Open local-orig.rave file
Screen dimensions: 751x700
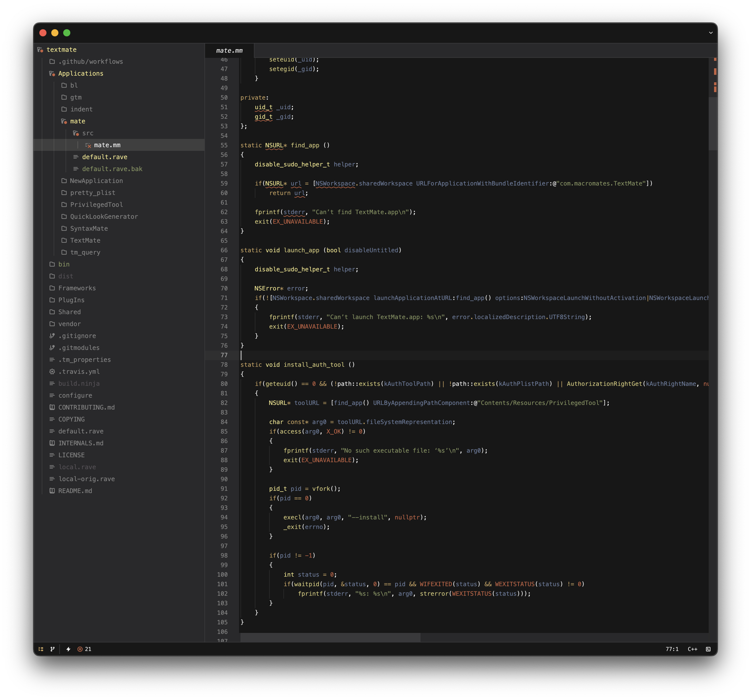pos(119,479)
